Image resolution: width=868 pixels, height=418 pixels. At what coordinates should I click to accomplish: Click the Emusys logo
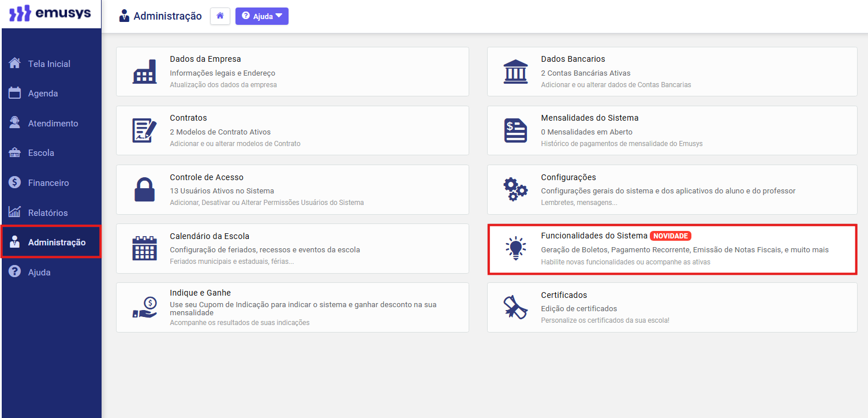pyautogui.click(x=51, y=14)
